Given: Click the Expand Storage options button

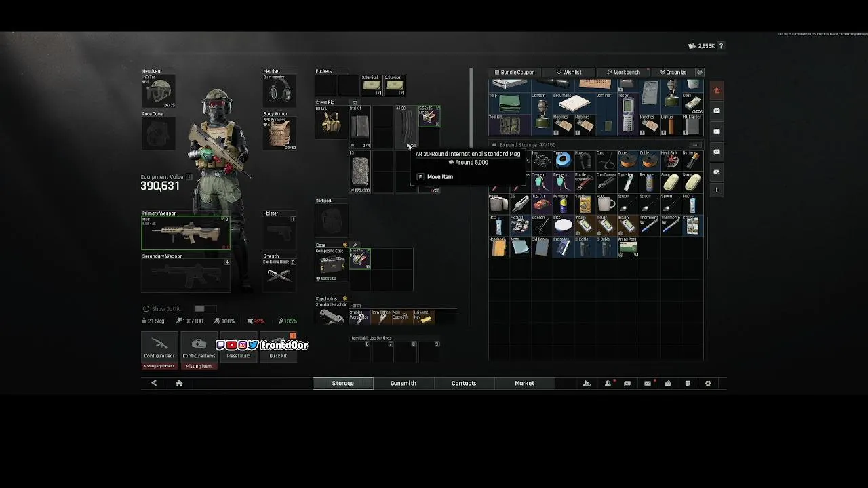Looking at the screenshot, I should coord(695,145).
